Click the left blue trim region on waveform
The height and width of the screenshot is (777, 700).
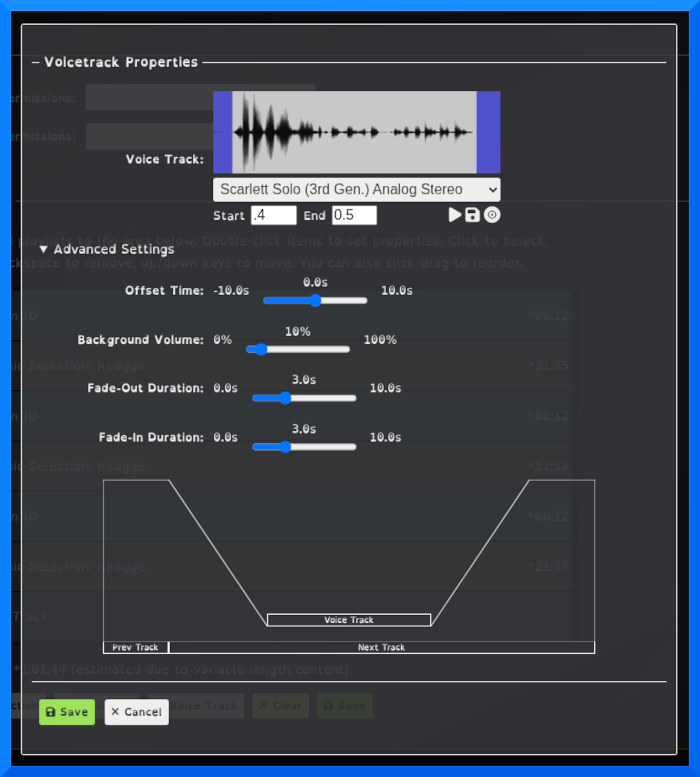(222, 132)
